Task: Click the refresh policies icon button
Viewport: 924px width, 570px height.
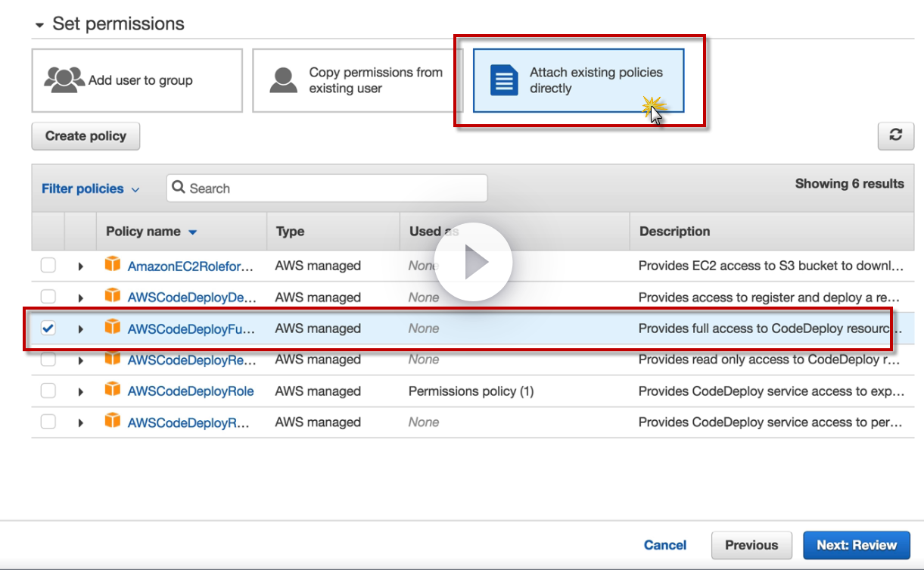Action: pyautogui.click(x=896, y=135)
